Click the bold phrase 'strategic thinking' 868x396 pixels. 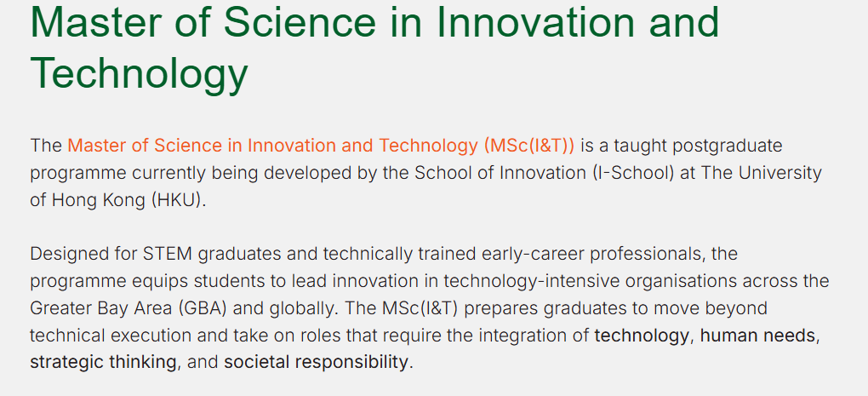point(103,362)
